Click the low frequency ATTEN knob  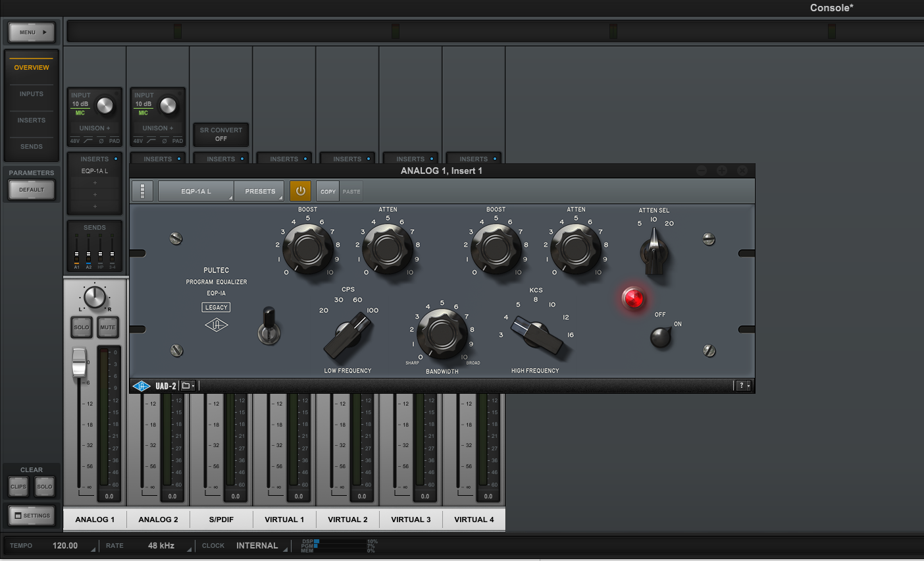pos(388,248)
